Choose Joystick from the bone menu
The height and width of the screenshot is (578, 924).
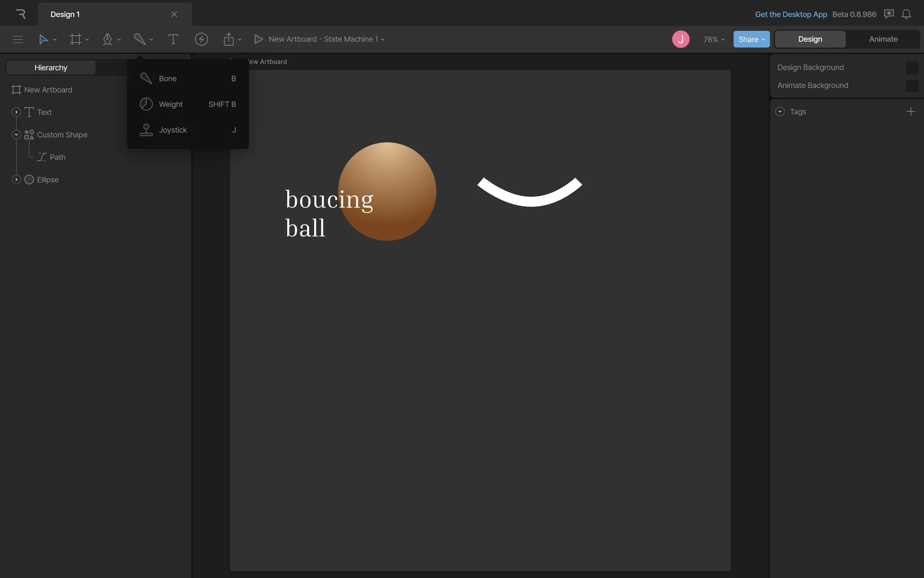(173, 130)
